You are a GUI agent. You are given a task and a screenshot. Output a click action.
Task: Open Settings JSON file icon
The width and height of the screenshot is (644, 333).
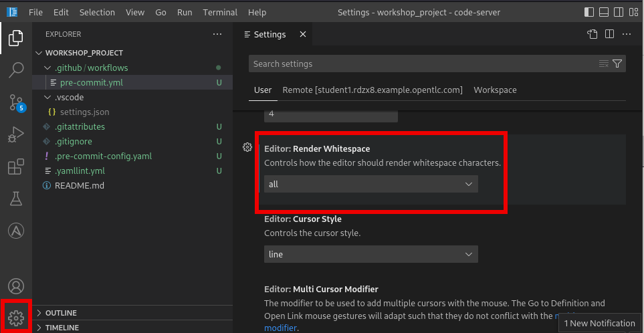[x=592, y=34]
